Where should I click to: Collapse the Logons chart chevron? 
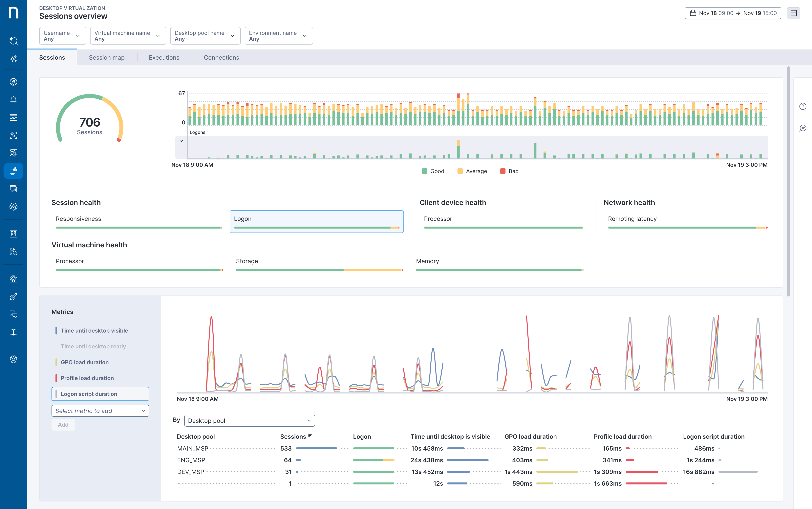181,141
